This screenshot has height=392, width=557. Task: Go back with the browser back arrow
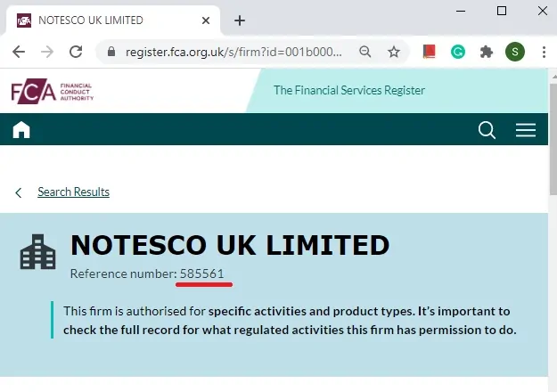pyautogui.click(x=19, y=52)
